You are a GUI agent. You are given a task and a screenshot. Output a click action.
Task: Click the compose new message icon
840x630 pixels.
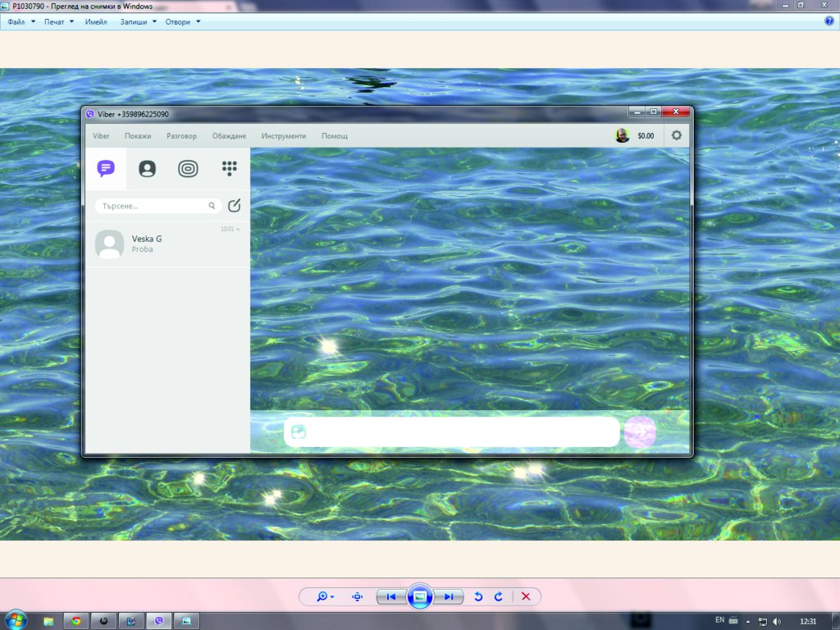[x=235, y=206]
